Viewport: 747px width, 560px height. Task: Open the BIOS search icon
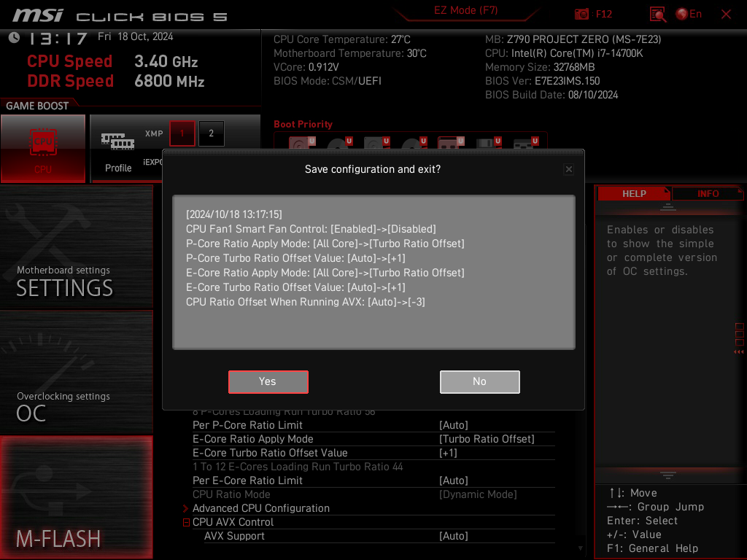coord(658,15)
